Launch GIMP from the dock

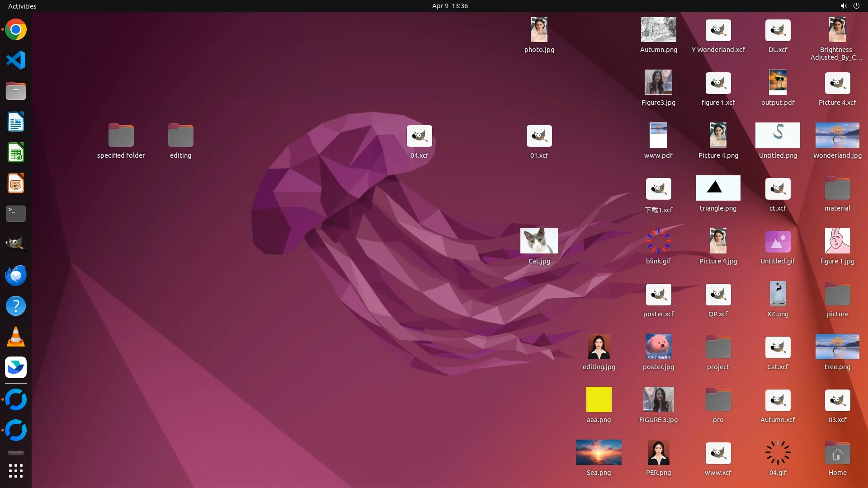point(16,244)
